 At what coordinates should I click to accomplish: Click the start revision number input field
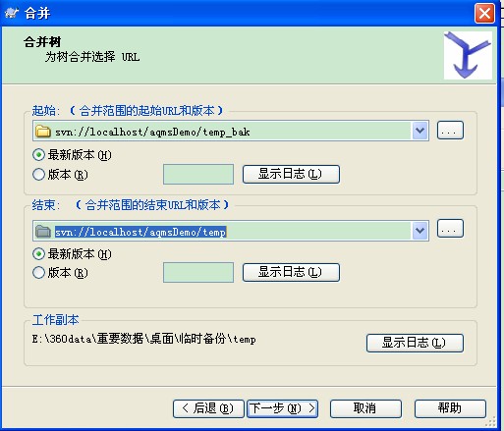click(198, 175)
